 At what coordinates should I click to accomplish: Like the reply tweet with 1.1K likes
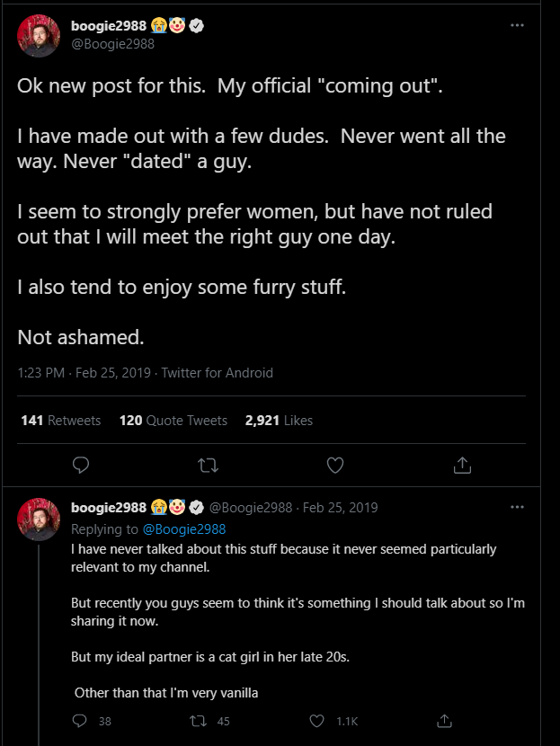tap(316, 720)
